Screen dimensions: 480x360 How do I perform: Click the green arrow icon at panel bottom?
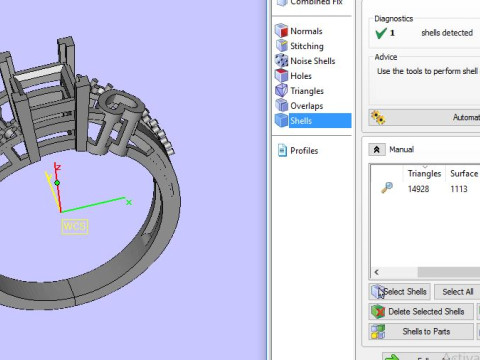(392, 357)
